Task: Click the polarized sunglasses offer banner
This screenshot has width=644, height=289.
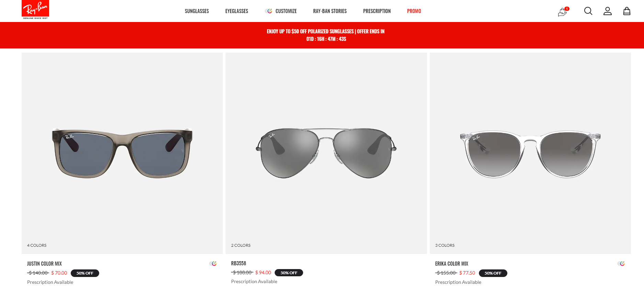Action: point(325,35)
